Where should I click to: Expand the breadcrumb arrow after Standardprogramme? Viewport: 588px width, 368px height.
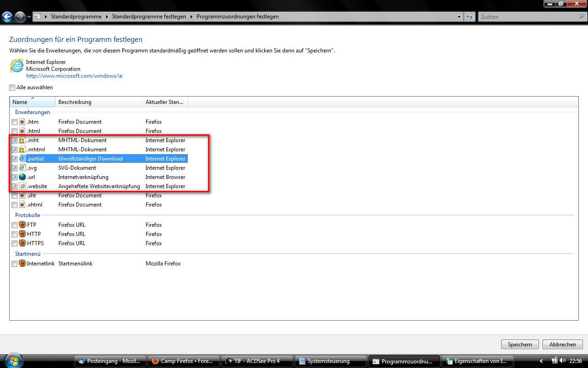pos(107,17)
